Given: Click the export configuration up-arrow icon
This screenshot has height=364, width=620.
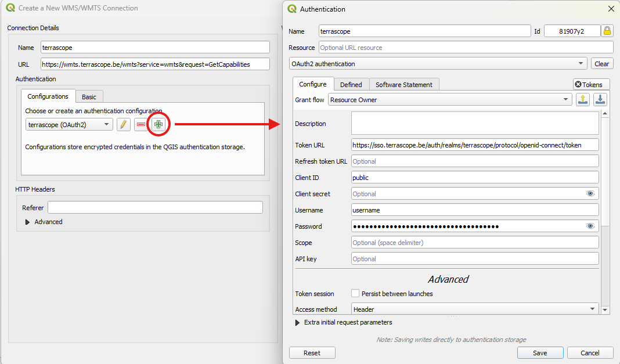Looking at the screenshot, I should 583,100.
